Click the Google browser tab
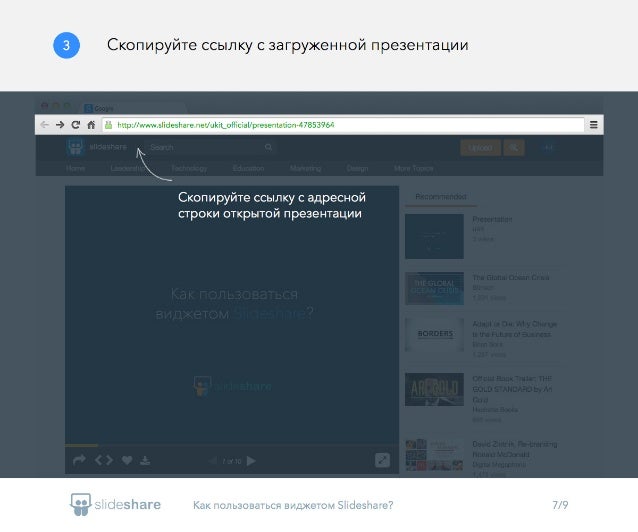 click(x=134, y=108)
